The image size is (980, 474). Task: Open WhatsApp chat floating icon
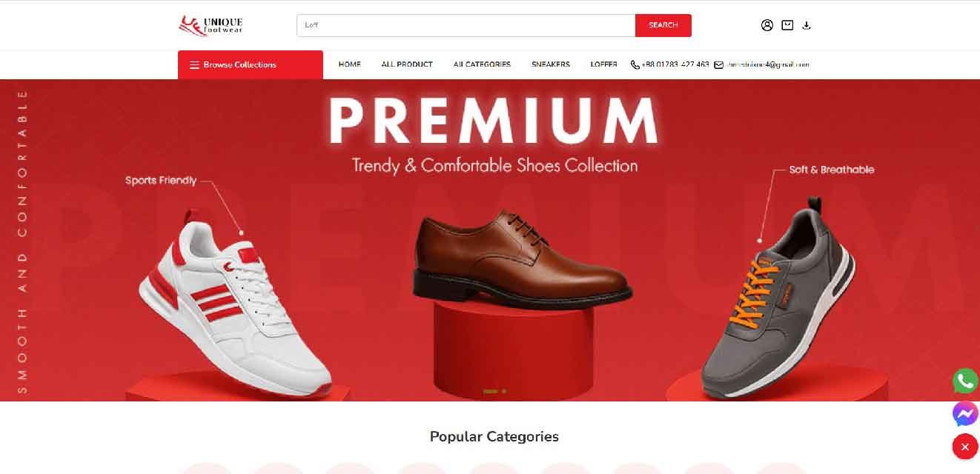965,381
